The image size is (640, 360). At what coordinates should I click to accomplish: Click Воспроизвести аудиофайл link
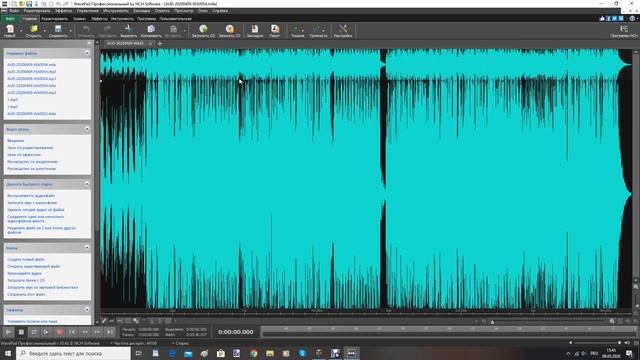[31, 196]
